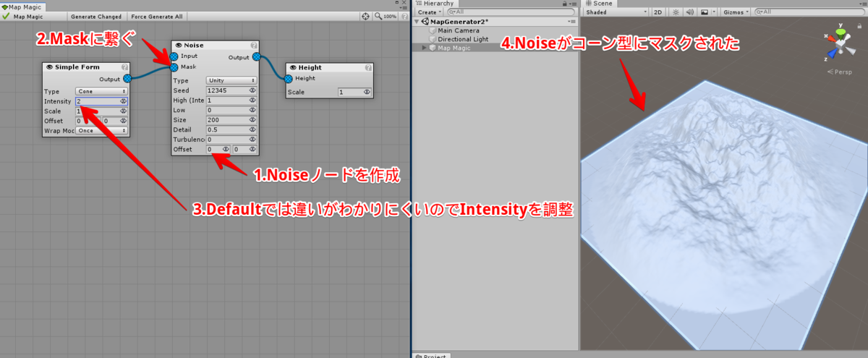The height and width of the screenshot is (358, 868).
Task: Click the blue Z axis cone of scene gizmo
Action: (833, 52)
